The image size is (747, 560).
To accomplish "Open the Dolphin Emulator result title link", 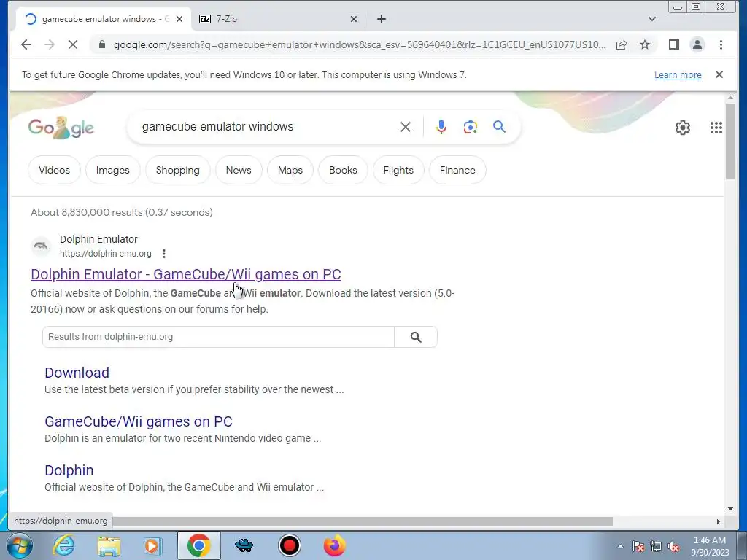I will 186,274.
